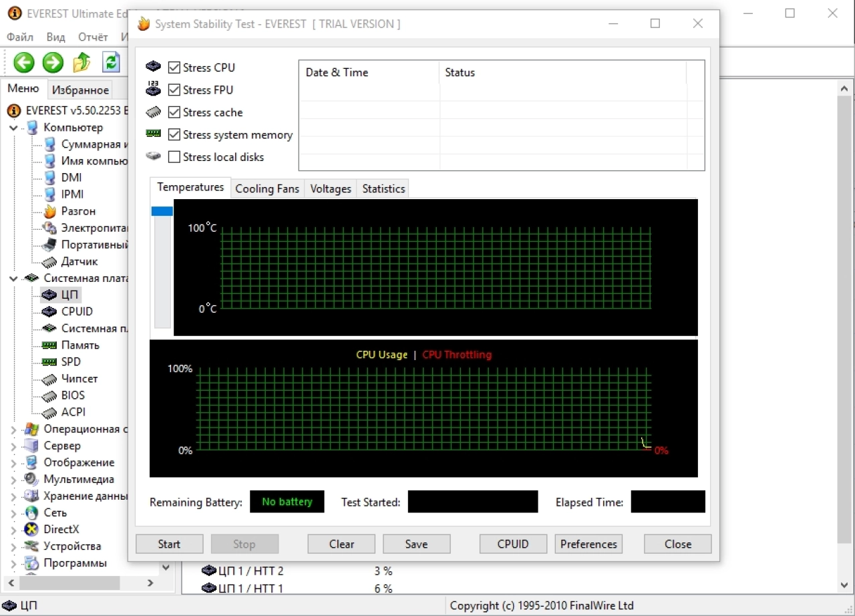Image resolution: width=855 pixels, height=616 pixels.
Task: Click the Close button at the dialog bottom
Action: 678,544
